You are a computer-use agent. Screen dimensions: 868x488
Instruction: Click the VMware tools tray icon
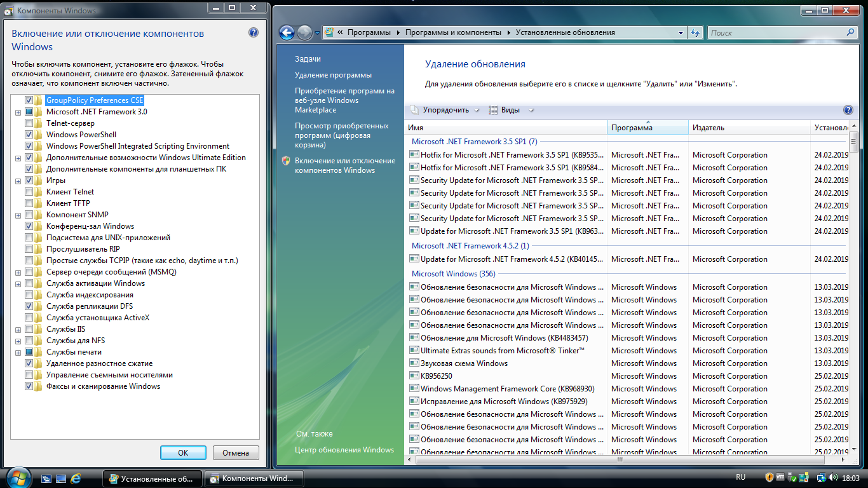(780, 477)
